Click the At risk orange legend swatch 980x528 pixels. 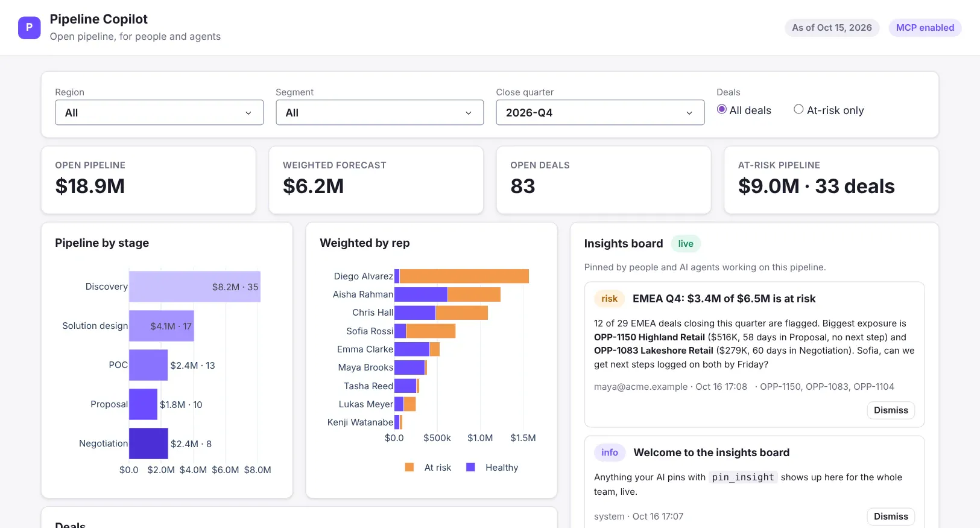(409, 467)
